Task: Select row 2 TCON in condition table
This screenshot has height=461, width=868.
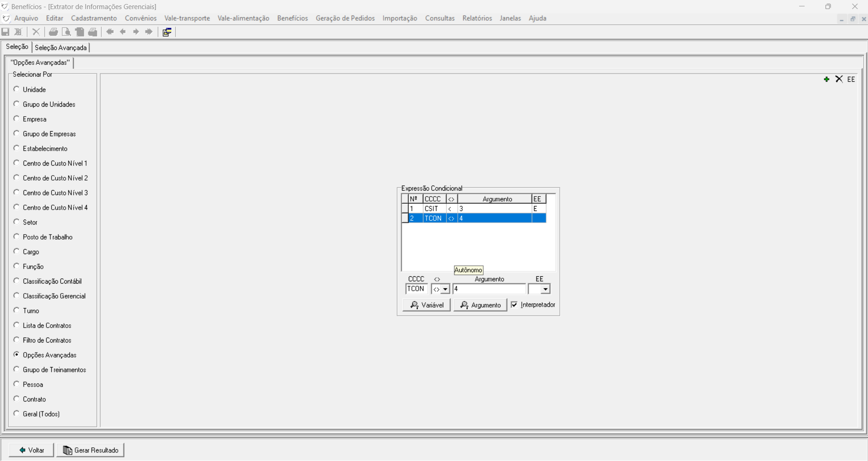Action: tap(474, 218)
